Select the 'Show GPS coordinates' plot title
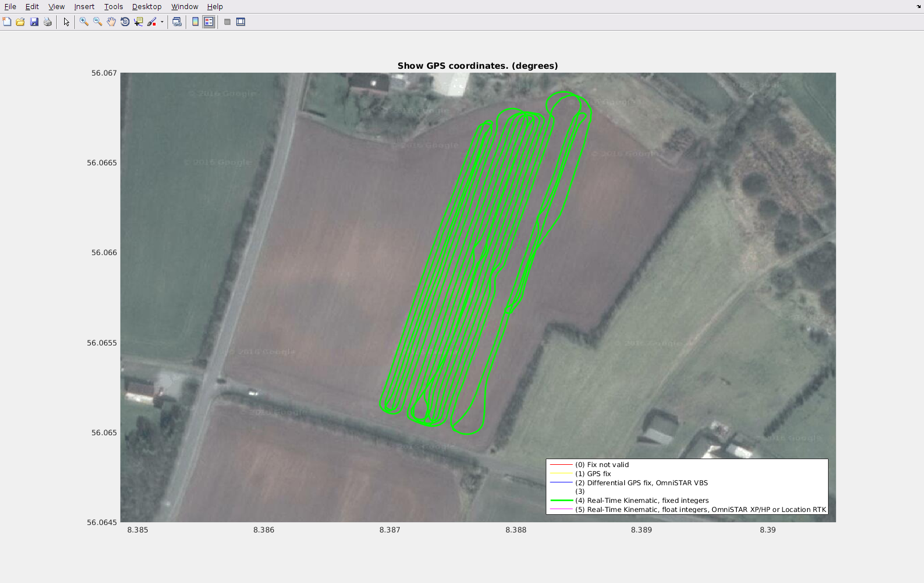The height and width of the screenshot is (583, 924). (477, 65)
